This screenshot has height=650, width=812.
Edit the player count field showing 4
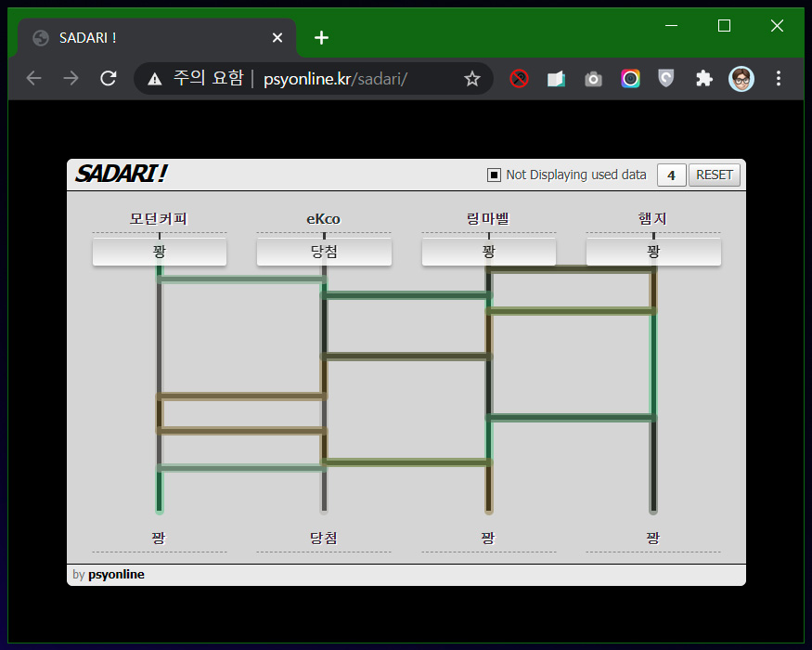671,175
